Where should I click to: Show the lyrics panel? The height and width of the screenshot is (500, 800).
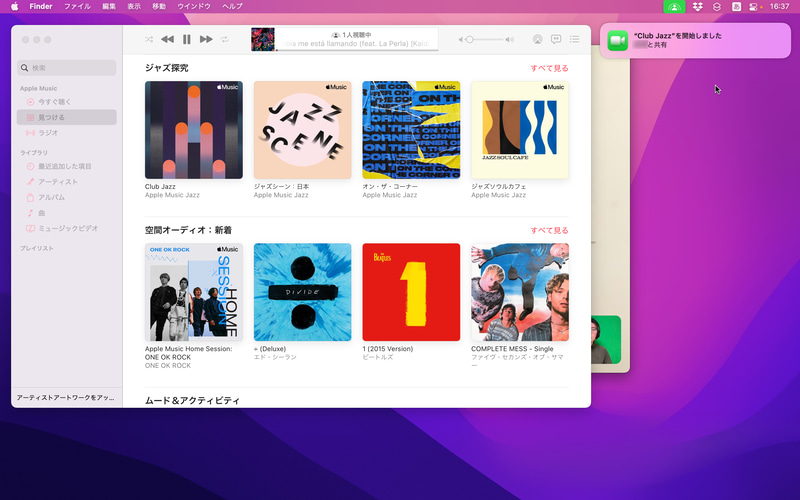pos(556,39)
